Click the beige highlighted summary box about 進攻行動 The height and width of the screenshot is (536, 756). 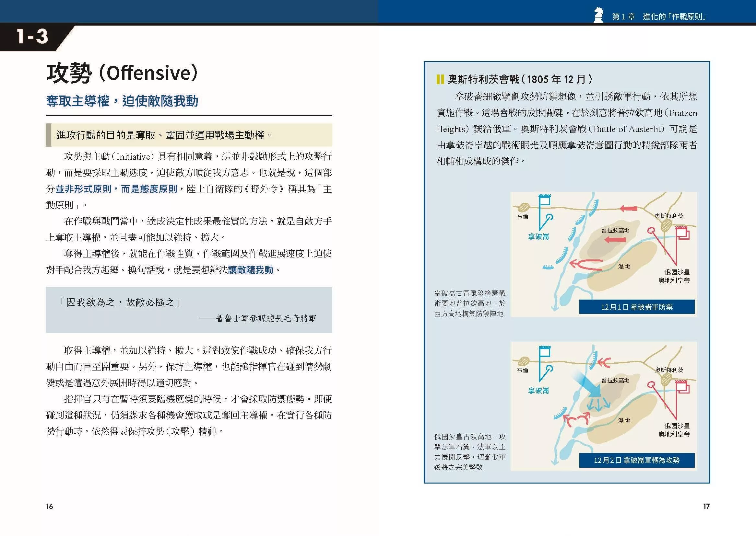tap(189, 135)
